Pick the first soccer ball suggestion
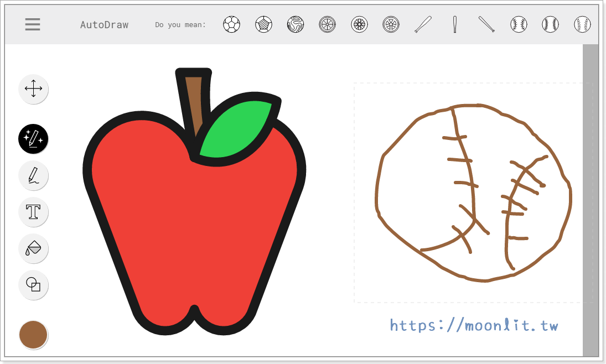 coord(232,24)
